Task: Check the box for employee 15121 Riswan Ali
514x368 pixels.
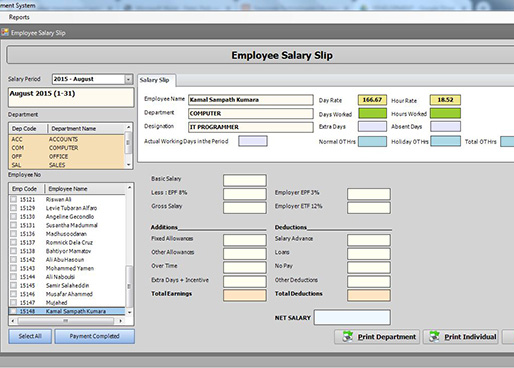Action: (13, 199)
